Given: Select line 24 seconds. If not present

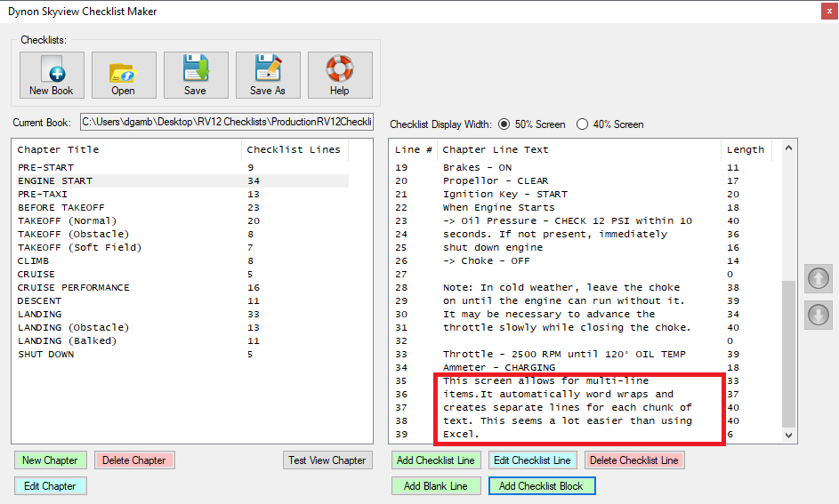Looking at the screenshot, I should (583, 234).
